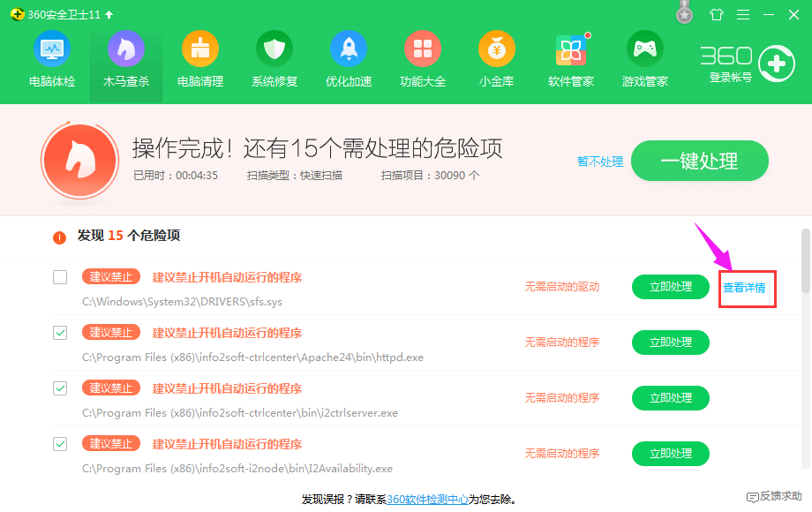Uncheck the box for httpd.exe item
The height and width of the screenshot is (512, 812).
pyautogui.click(x=60, y=333)
